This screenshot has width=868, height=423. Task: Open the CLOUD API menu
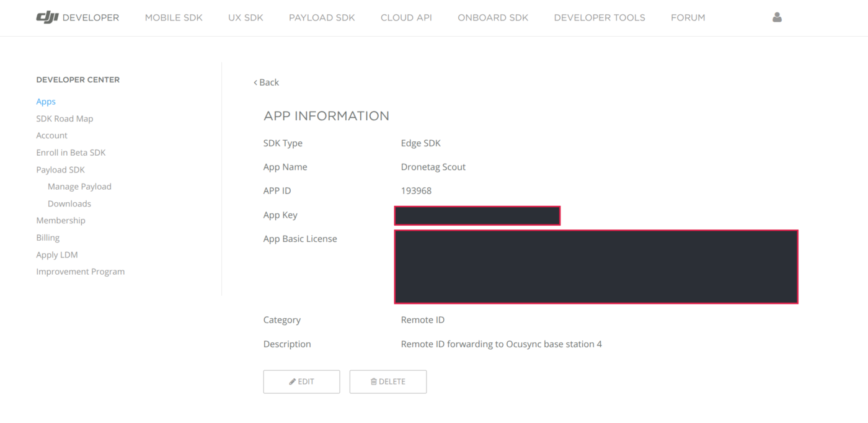[x=406, y=17]
